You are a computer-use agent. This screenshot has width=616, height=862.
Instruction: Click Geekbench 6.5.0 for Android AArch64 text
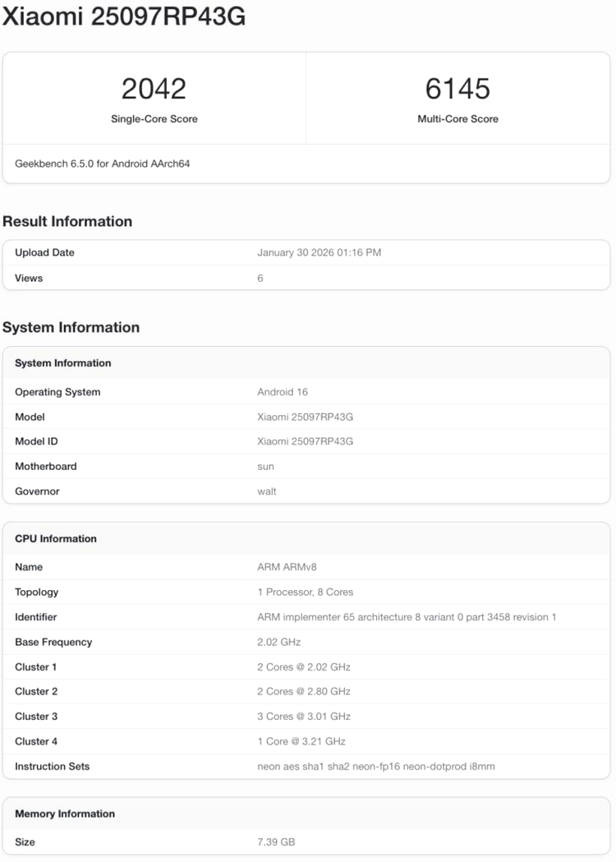coord(102,164)
